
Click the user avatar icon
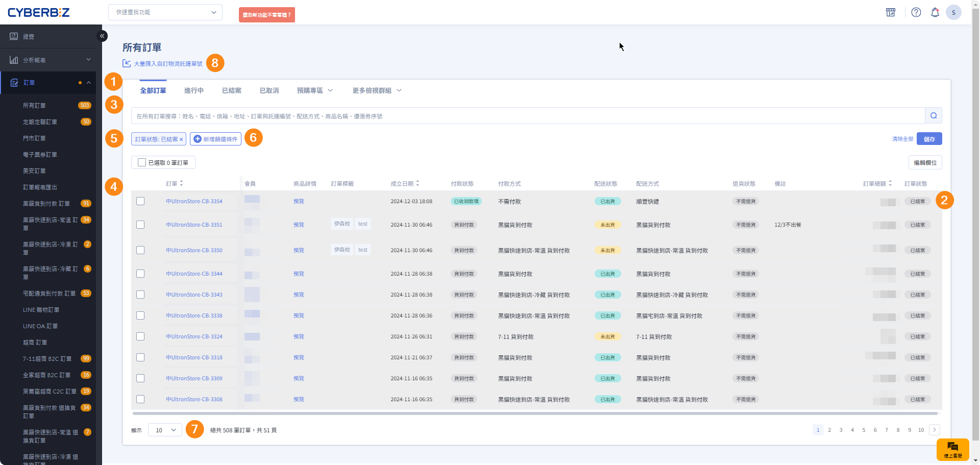(953, 12)
